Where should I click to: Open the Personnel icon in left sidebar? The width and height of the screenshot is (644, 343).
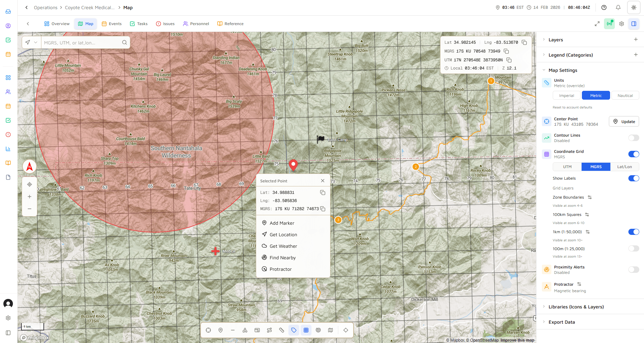(8, 92)
